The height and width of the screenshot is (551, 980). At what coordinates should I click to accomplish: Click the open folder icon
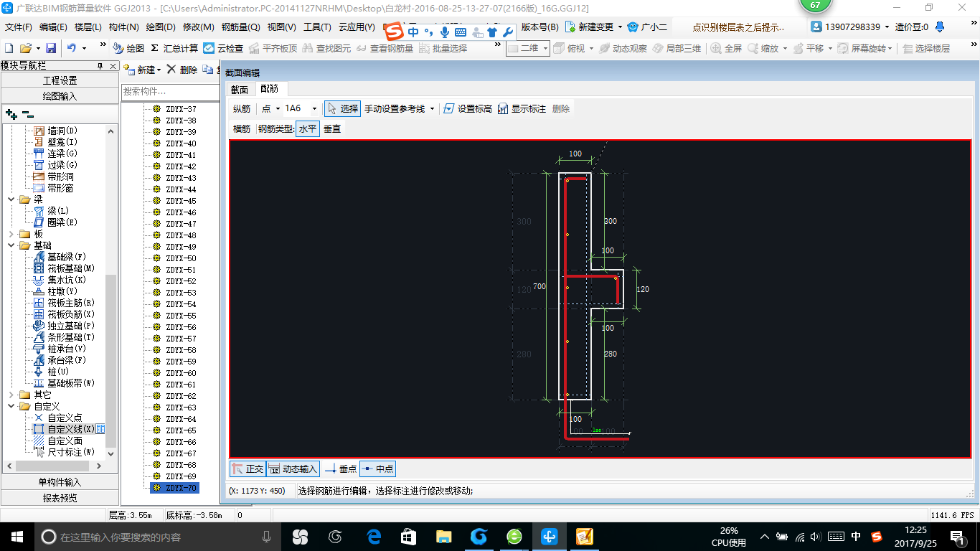pos(25,48)
